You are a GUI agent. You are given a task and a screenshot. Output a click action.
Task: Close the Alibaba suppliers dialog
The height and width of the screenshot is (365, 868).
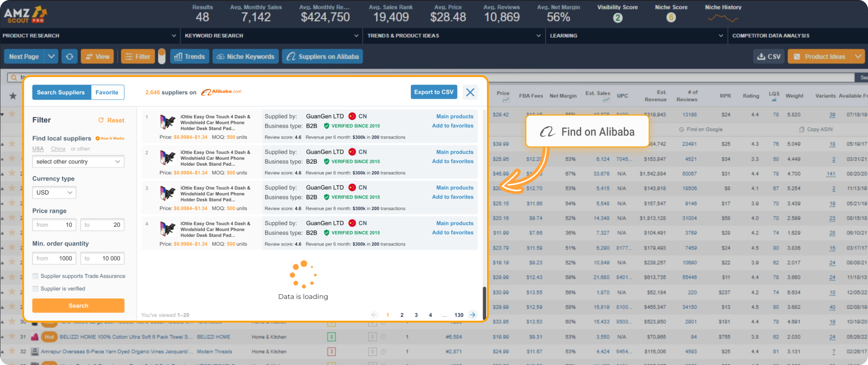(x=470, y=92)
